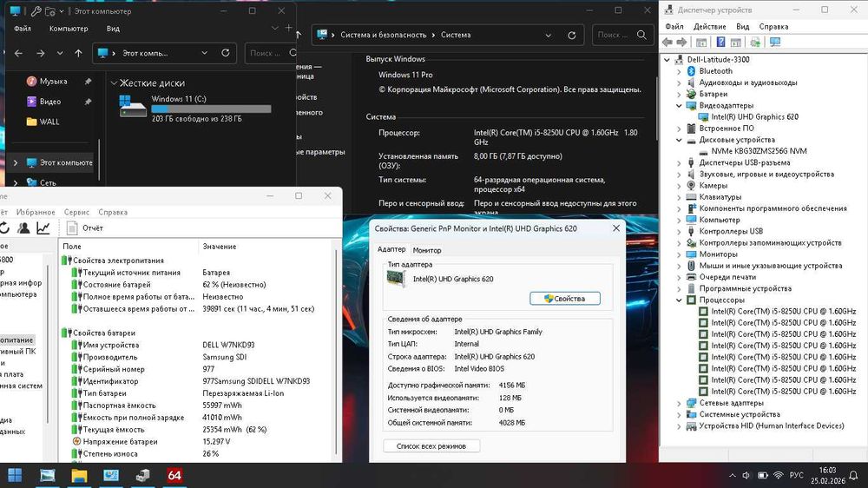The width and height of the screenshot is (868, 488).
Task: Click the refresh icon in System window
Action: (x=572, y=35)
